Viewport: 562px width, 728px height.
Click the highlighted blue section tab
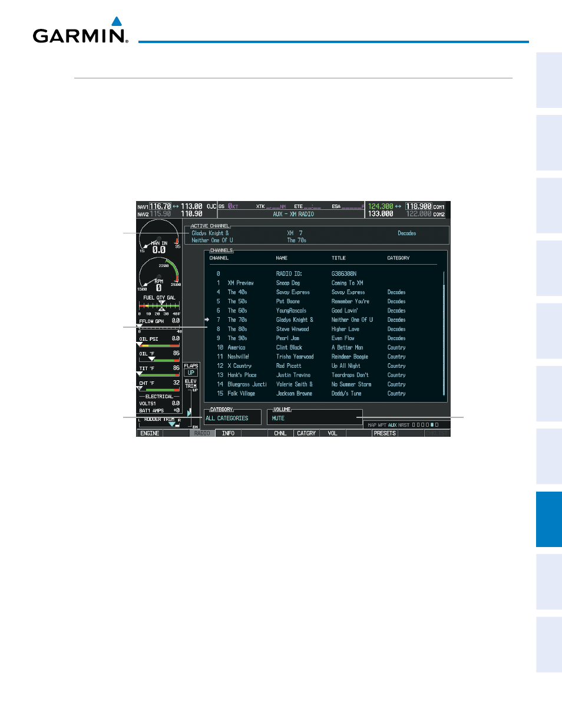[549, 519]
